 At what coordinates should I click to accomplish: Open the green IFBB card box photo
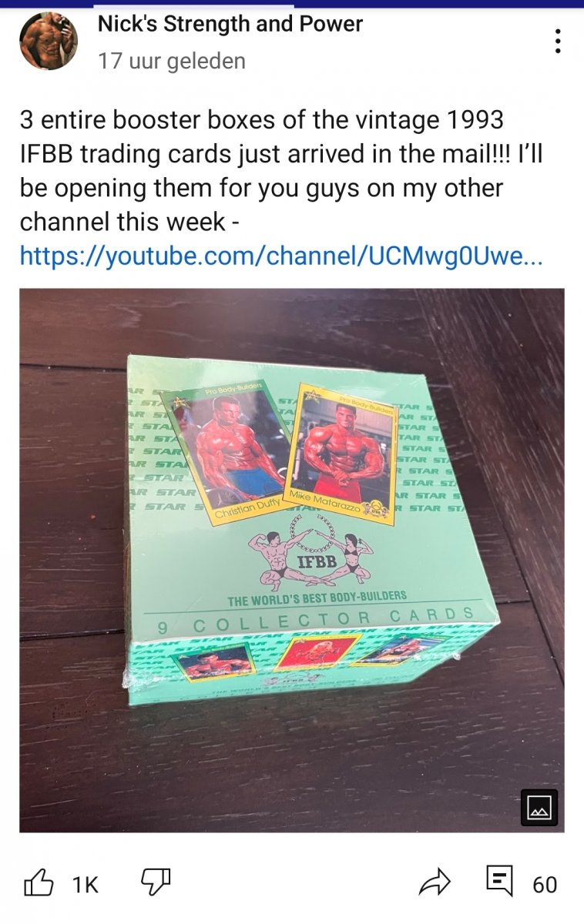tap(292, 560)
